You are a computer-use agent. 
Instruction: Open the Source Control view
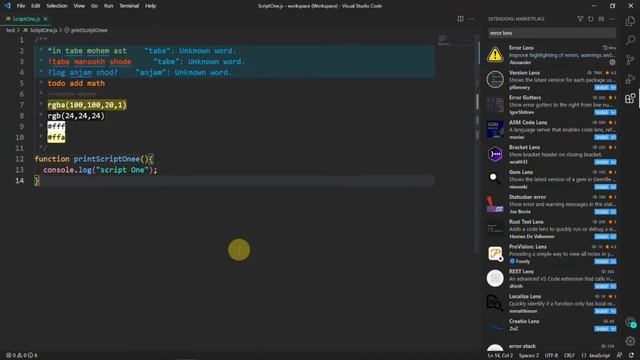tap(630, 60)
